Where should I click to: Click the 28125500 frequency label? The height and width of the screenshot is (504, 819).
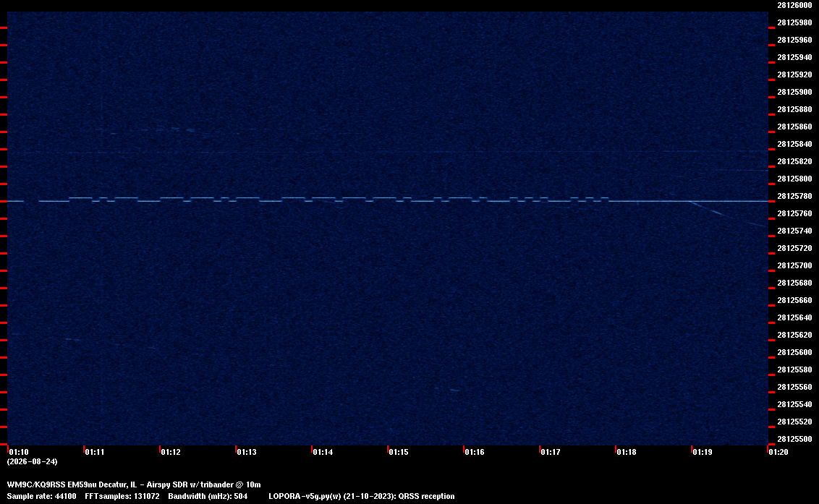coord(794,439)
